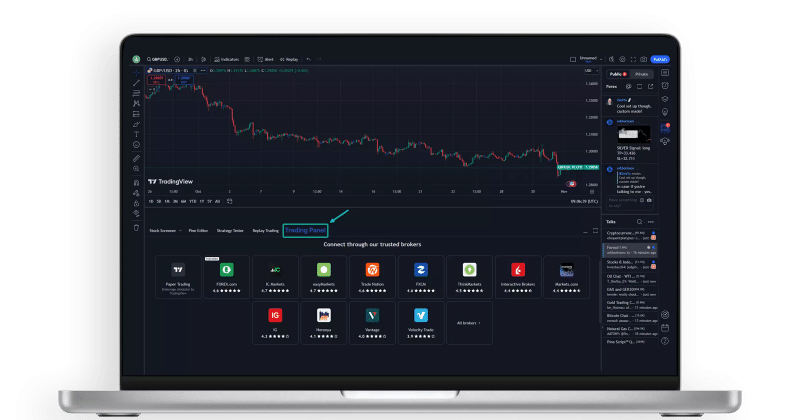Toggle stay in drawing mode
The height and width of the screenshot is (420, 800).
[136, 193]
